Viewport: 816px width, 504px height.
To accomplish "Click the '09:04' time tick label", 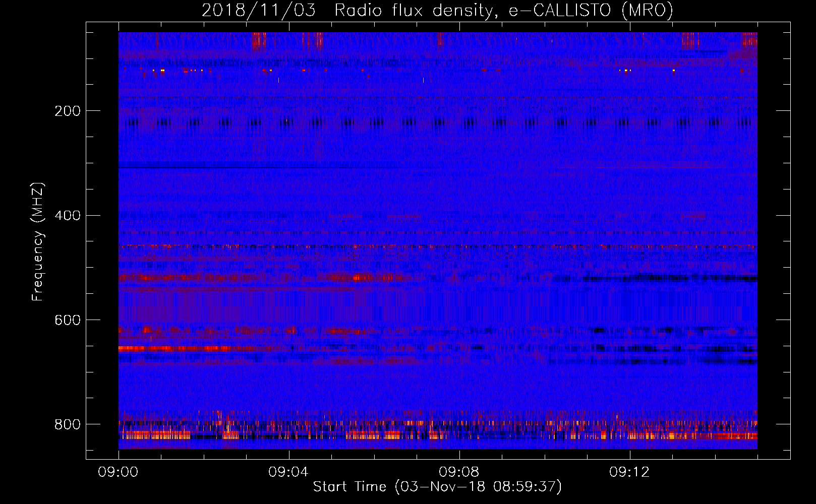I will 288,472.
